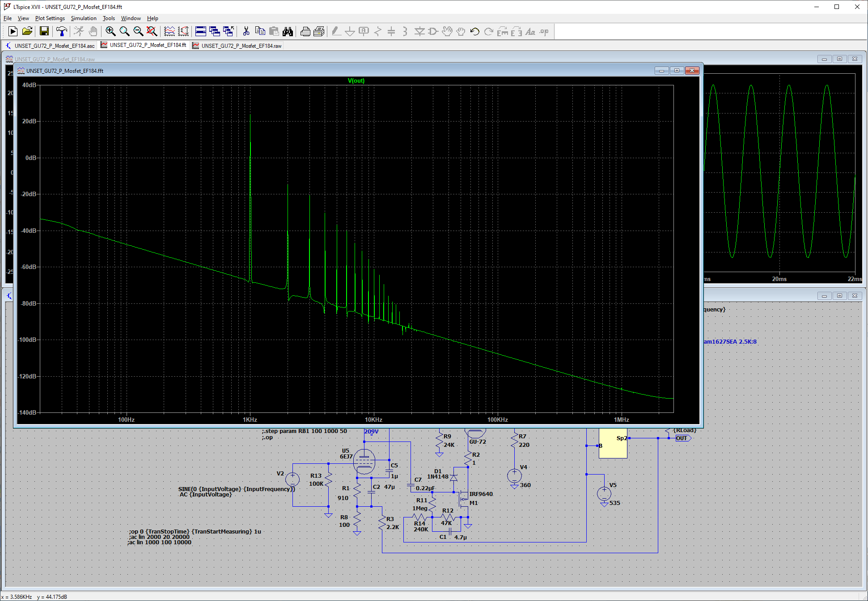868x601 pixels.
Task: Open the Simulation menu
Action: click(x=84, y=18)
